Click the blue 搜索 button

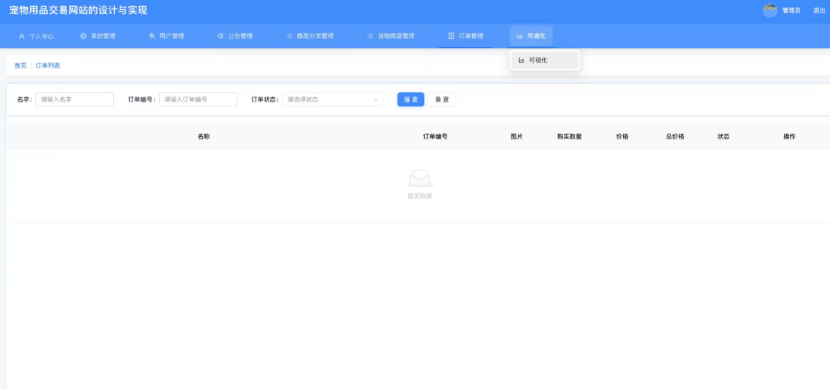pos(411,99)
